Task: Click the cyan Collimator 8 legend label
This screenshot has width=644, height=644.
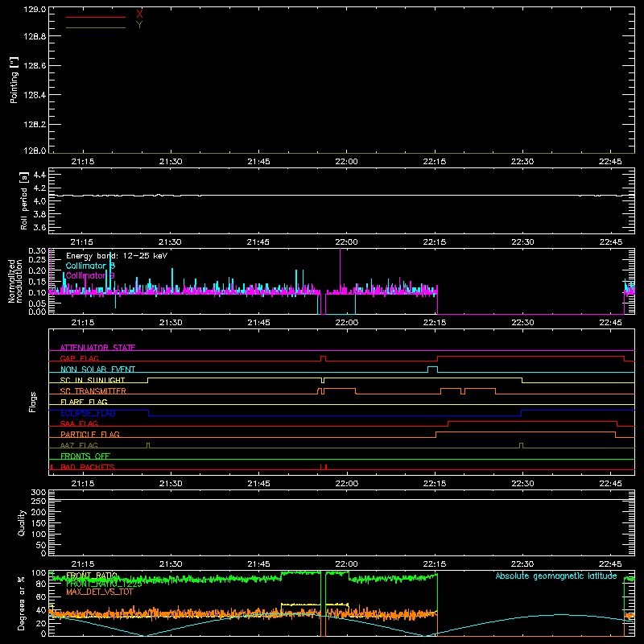Action: point(90,266)
